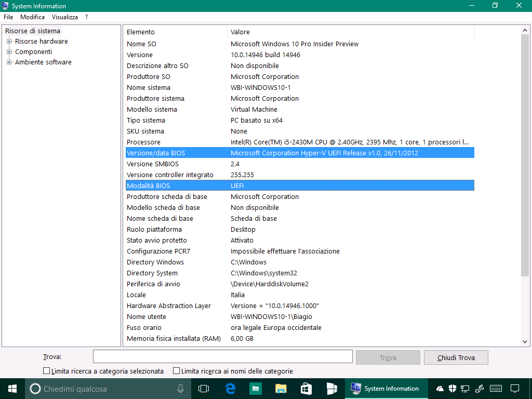Click the Cortana circle icon
Screen dimensions: 532x399
tap(35, 389)
